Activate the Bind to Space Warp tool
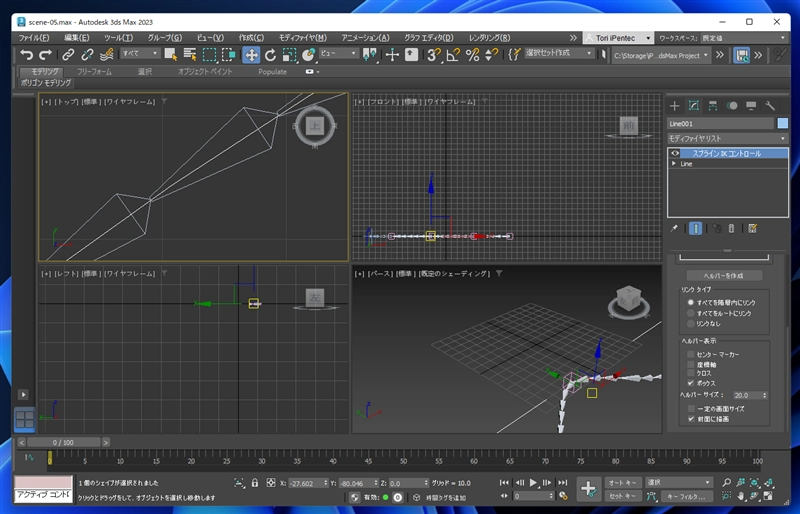Screen dimensions: 800x514 [x=107, y=55]
